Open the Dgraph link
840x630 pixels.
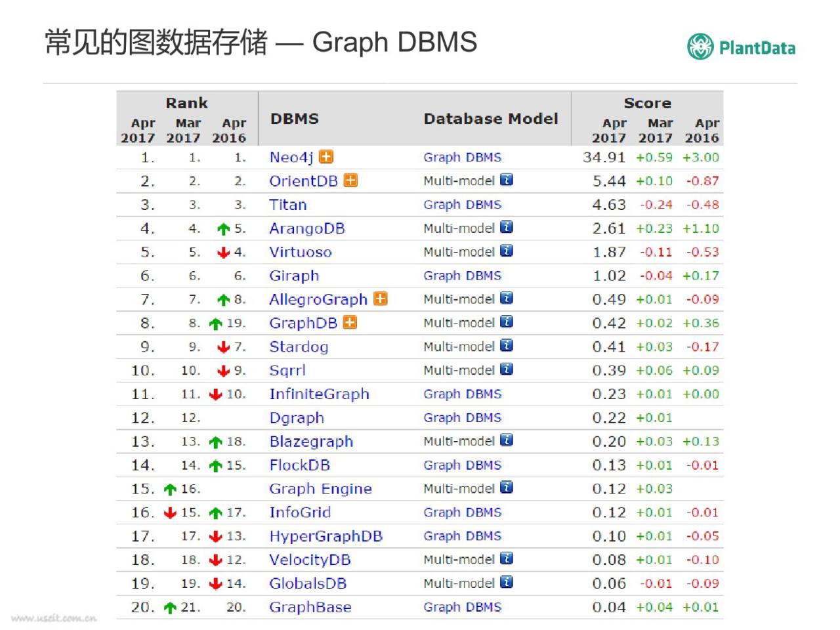tap(297, 418)
